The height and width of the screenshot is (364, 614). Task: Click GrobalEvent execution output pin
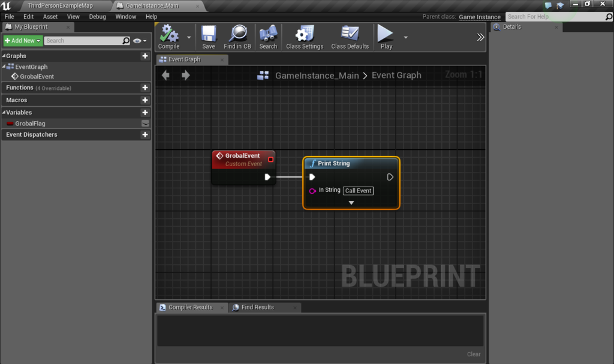[x=267, y=177]
